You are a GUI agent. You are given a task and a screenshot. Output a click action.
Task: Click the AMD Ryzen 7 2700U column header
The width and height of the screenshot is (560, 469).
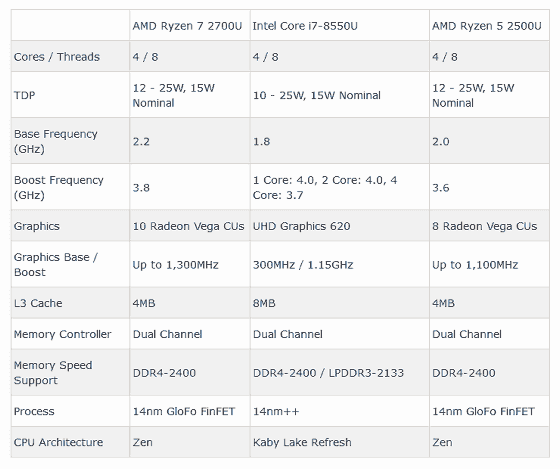(190, 25)
